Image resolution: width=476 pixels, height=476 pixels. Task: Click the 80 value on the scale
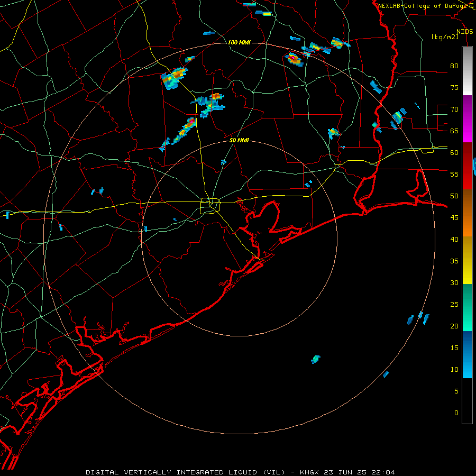[x=454, y=66]
